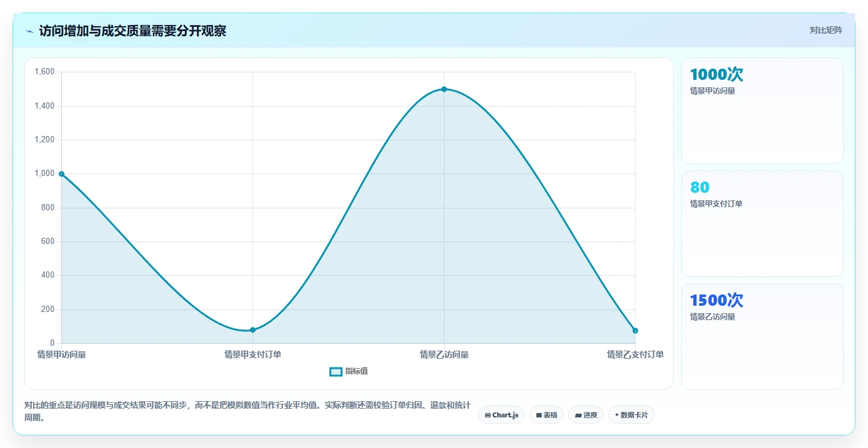The image size is (868, 448).
Task: Click the x-axis label 情景甲支付订单
Action: [x=253, y=355]
